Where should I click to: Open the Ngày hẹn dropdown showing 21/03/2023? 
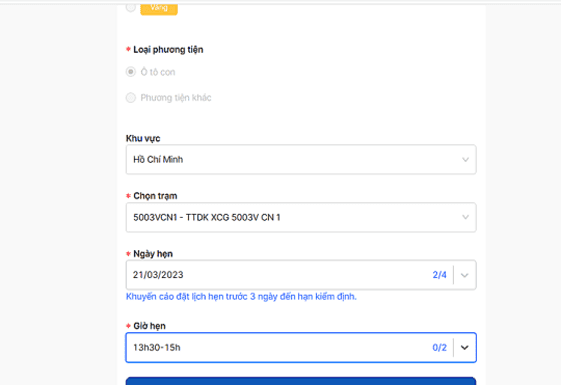click(x=301, y=275)
